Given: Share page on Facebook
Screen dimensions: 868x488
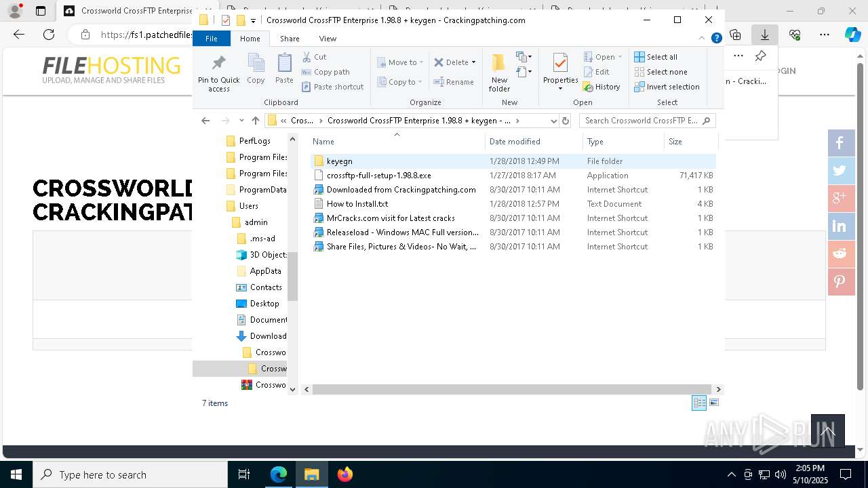Looking at the screenshot, I should pyautogui.click(x=841, y=143).
